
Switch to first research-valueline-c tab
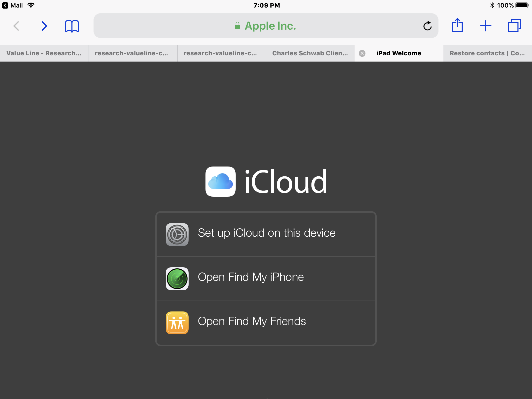coord(133,53)
